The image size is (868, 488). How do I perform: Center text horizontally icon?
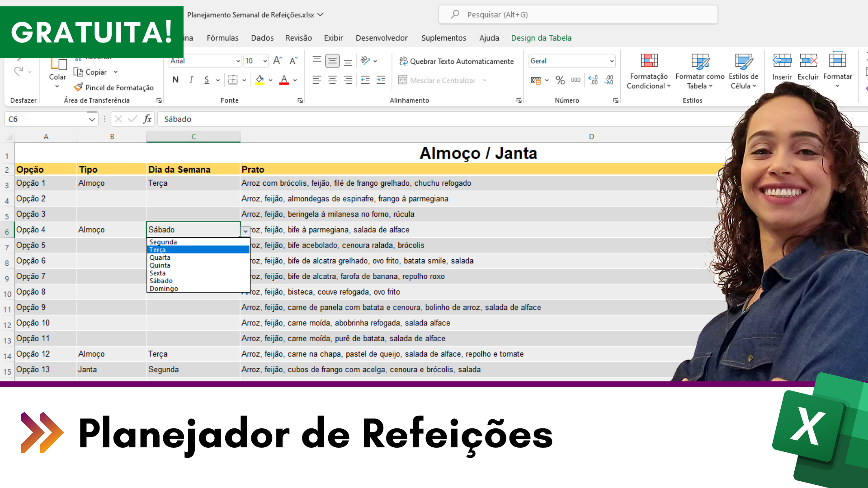332,80
